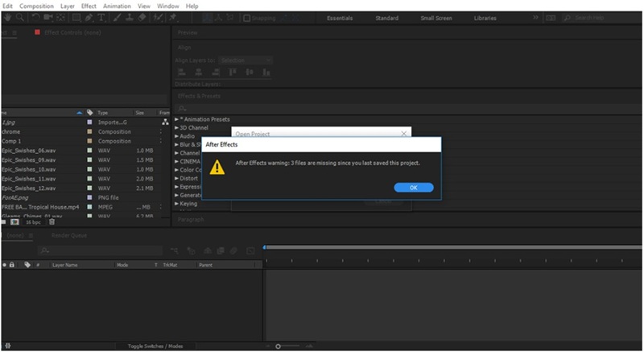The image size is (644, 352).
Task: Open the Render Queue tab
Action: 69,235
